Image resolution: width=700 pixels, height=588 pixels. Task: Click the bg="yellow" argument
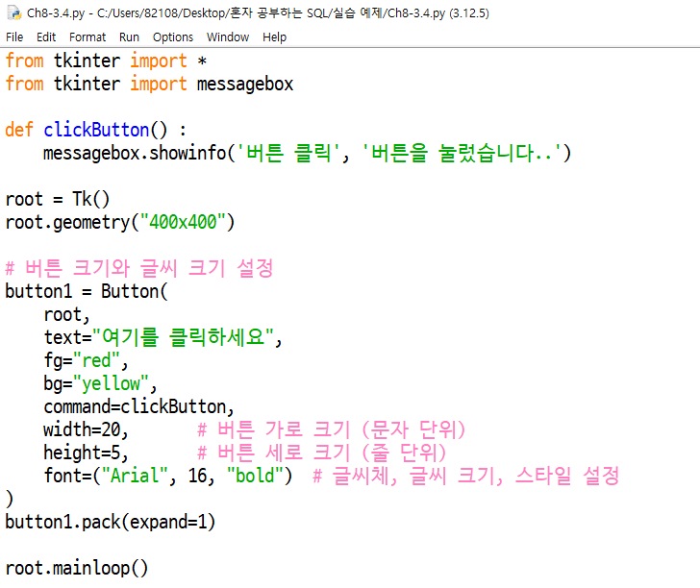(x=100, y=383)
